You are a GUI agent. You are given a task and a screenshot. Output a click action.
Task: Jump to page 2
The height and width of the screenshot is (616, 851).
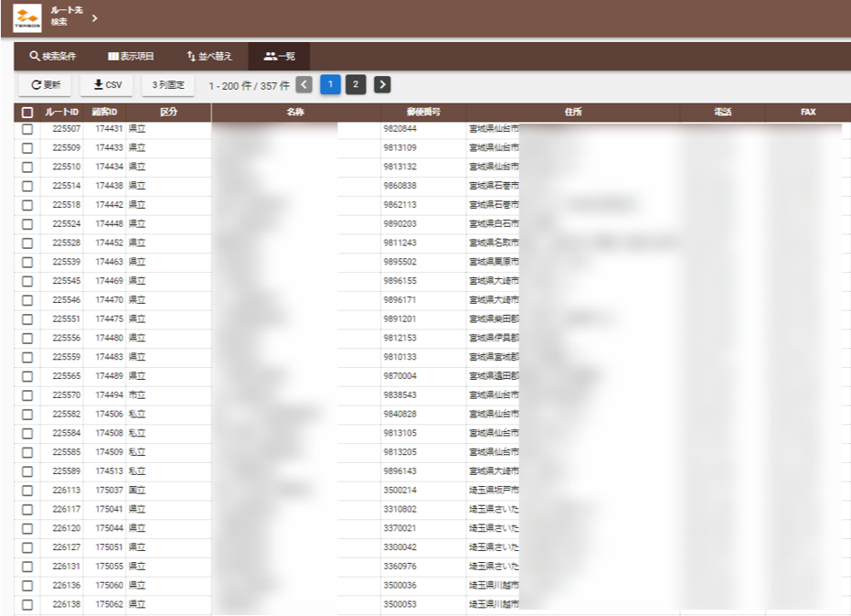point(356,84)
